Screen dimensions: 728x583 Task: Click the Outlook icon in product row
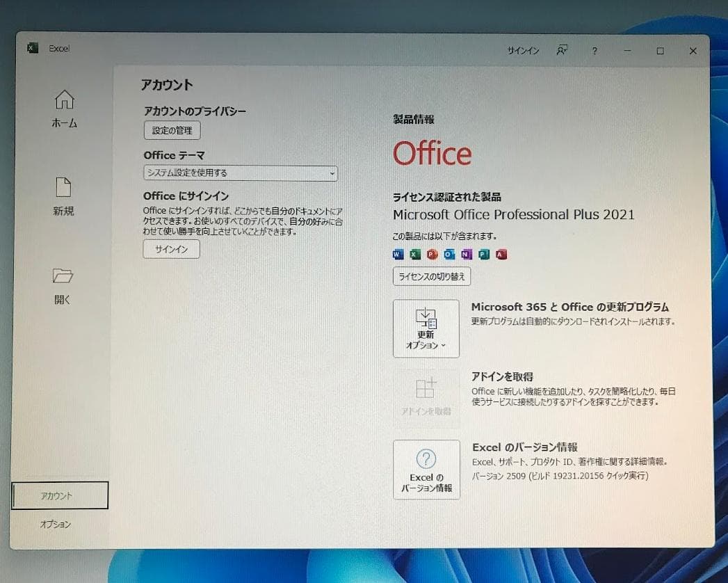tap(448, 254)
